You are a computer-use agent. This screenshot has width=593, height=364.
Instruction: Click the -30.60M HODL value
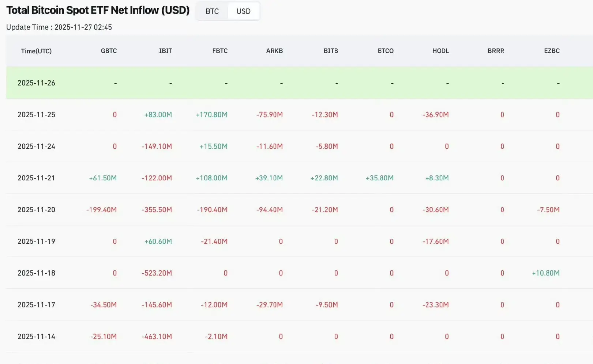pyautogui.click(x=436, y=210)
